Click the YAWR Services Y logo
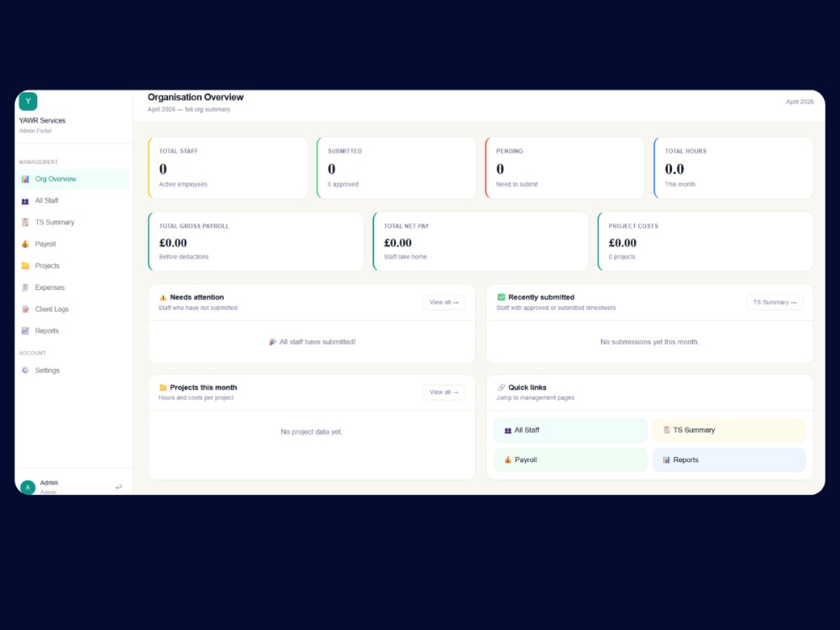Screen dimensions: 840x630 click(28, 102)
